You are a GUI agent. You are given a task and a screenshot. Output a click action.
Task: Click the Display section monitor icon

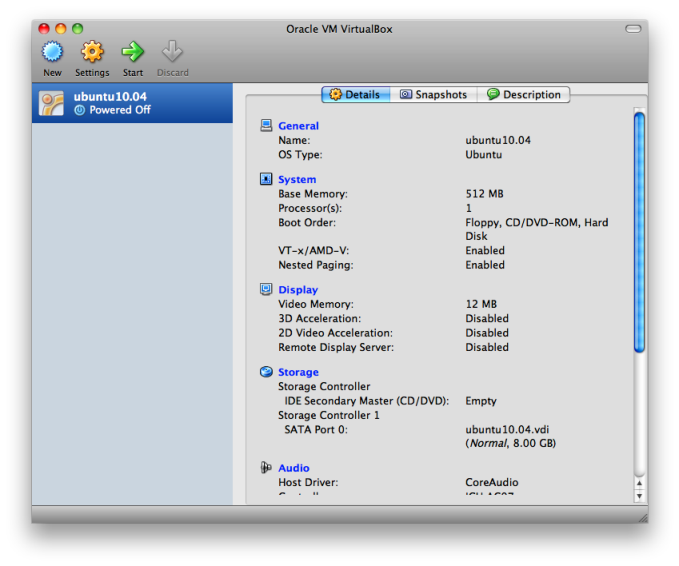coord(266,289)
